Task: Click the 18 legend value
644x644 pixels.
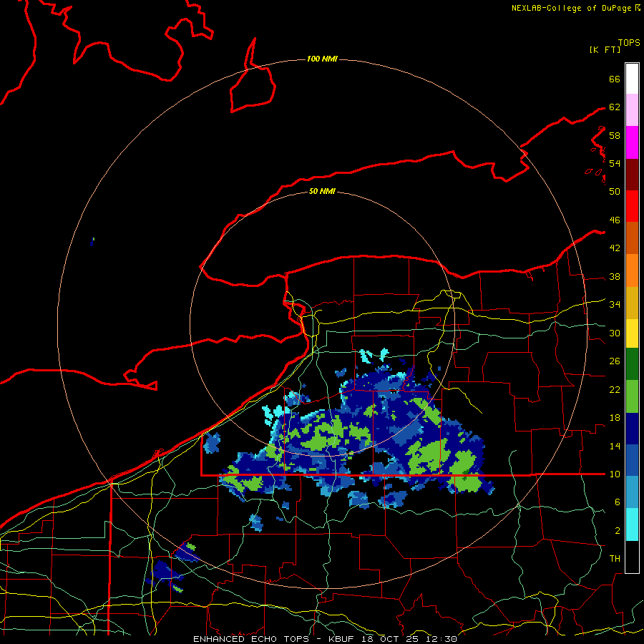Action: (x=615, y=418)
